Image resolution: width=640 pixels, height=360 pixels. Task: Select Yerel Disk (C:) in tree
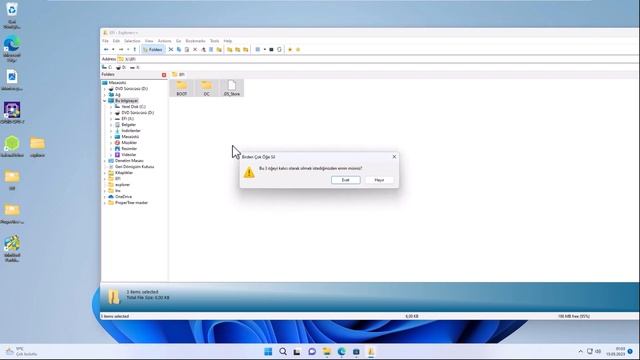133,107
